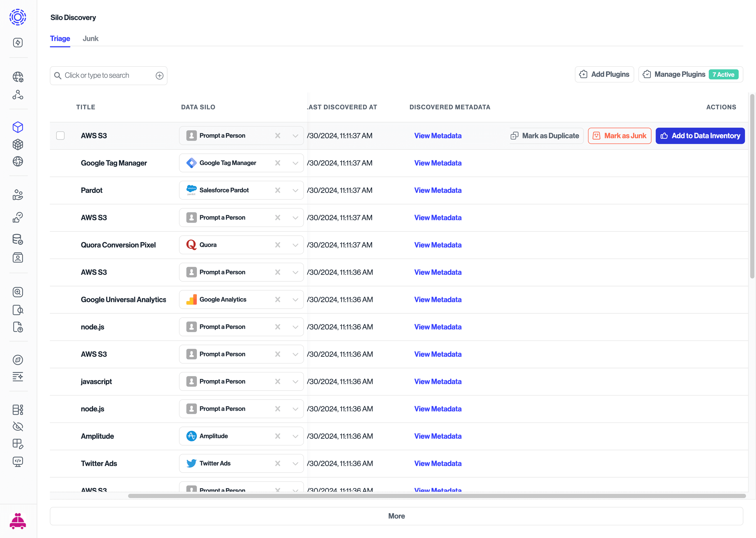Image resolution: width=756 pixels, height=538 pixels.
Task: Open the lightning bolt sidebar icon
Action: [x=18, y=42]
